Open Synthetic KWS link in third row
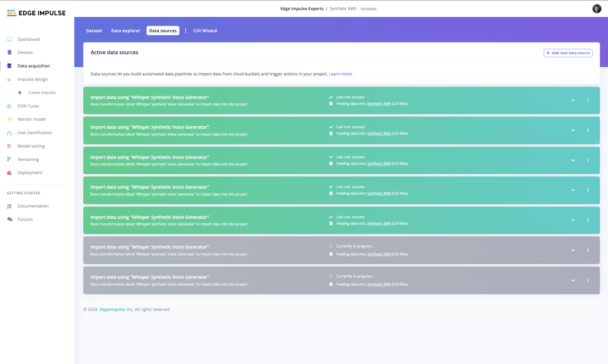Screen dimensions: 608x364 pos(379,164)
